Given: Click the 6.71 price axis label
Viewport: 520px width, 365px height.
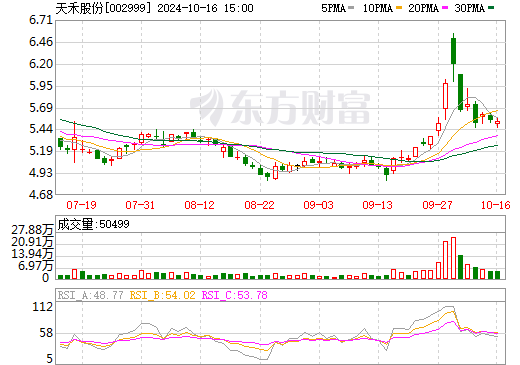Looking at the screenshot, I should point(41,20).
